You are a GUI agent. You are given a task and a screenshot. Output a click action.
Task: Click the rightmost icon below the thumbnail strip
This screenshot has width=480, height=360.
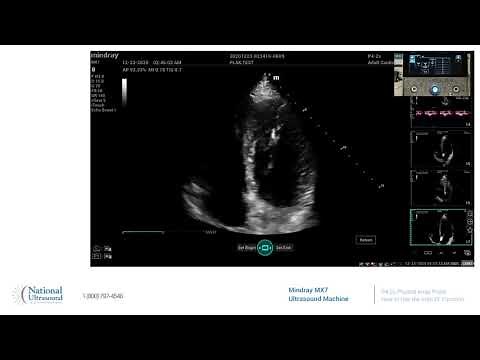pyautogui.click(x=468, y=253)
